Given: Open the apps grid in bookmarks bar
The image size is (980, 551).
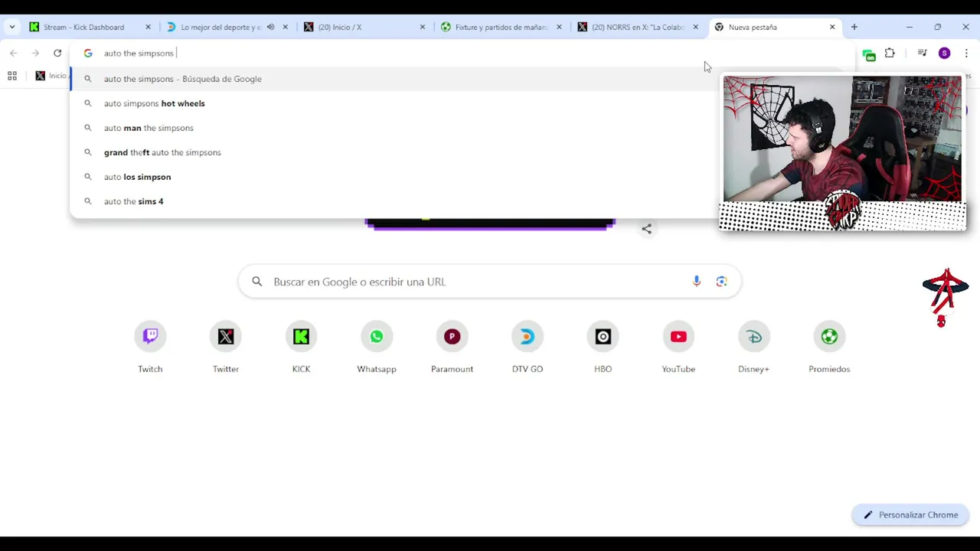Looking at the screenshot, I should 12,76.
